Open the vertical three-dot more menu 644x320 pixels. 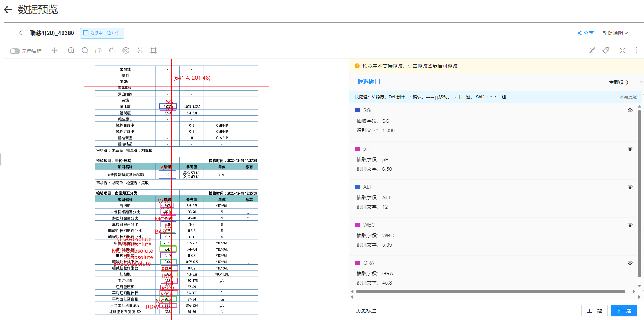[x=636, y=50]
